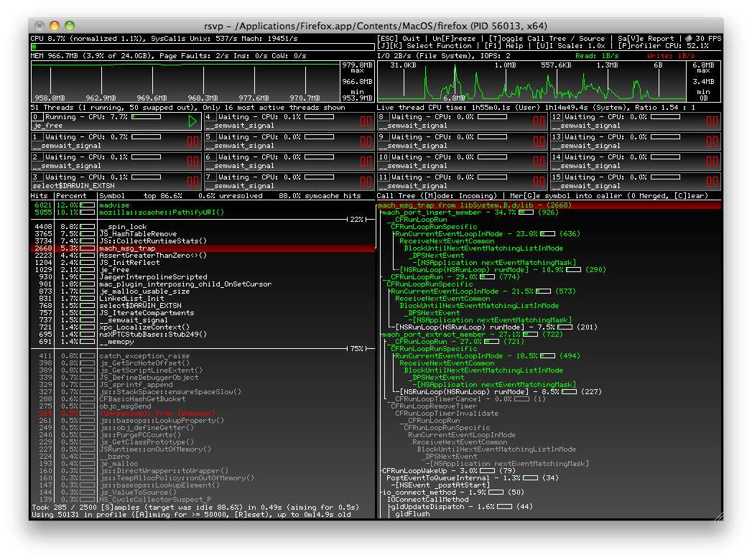
Task: Click the pause icon on thread 3 select$DARWIN_EXTSN
Action: coord(192,182)
